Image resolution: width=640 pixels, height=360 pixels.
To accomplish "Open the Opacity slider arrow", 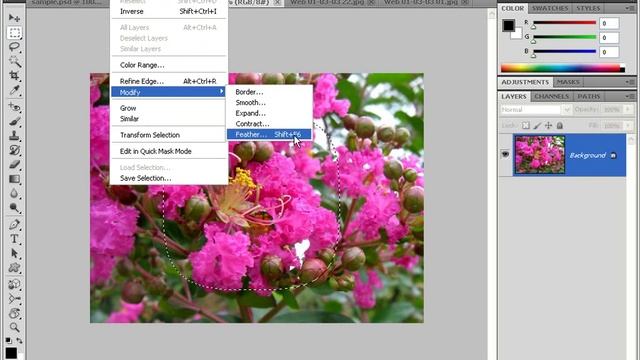I will click(628, 109).
